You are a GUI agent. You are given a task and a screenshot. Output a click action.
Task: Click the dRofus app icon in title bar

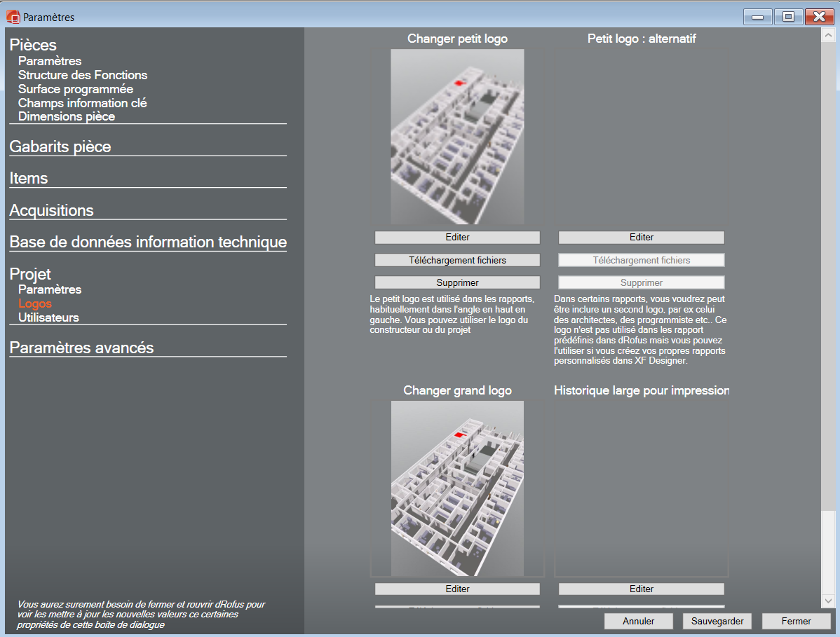click(13, 17)
